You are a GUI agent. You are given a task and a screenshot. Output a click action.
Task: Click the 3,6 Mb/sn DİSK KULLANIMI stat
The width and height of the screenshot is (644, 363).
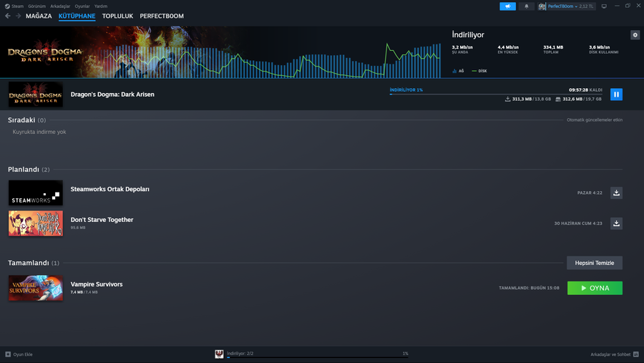point(604,49)
